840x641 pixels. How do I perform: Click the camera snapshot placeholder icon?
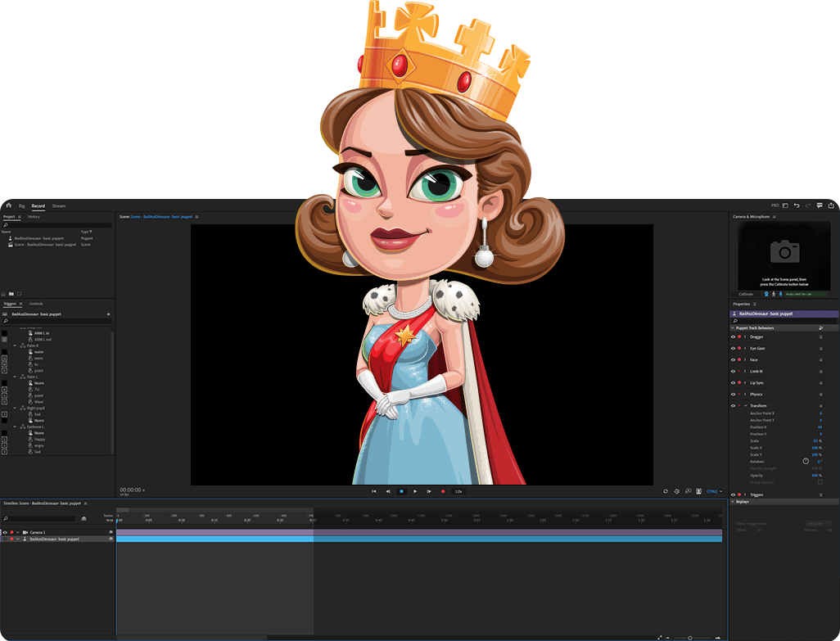click(x=784, y=251)
